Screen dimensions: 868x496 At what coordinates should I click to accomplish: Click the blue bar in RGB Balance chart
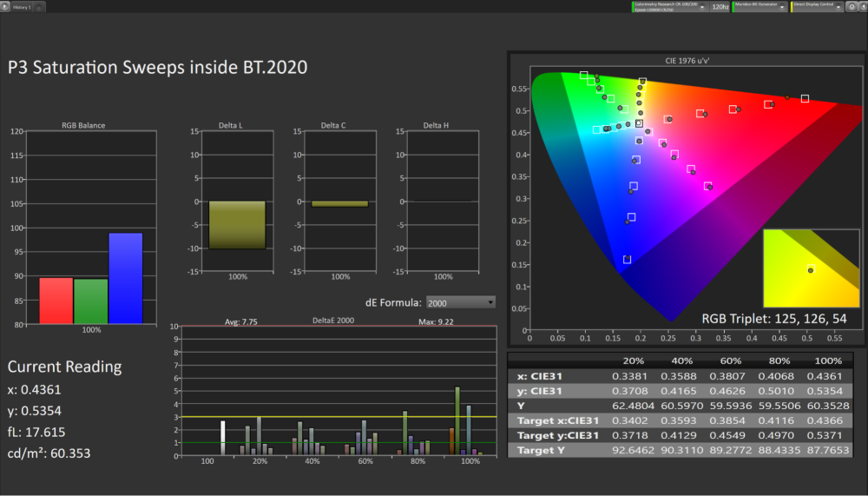[125, 278]
